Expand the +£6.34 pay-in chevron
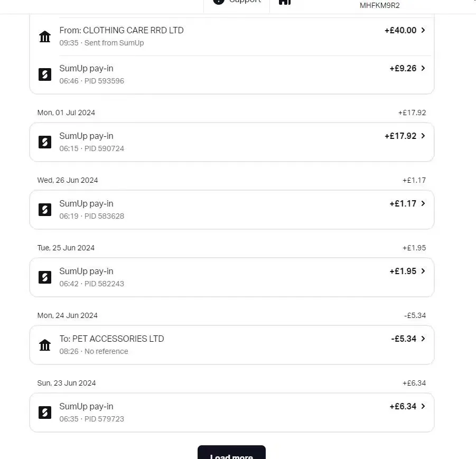Image resolution: width=476 pixels, height=459 pixels. tap(423, 407)
